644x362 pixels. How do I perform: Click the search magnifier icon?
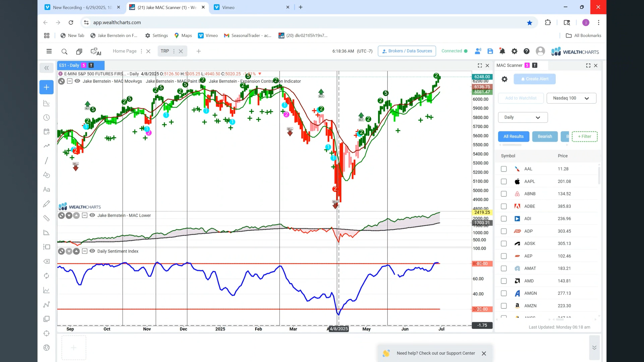(64, 51)
